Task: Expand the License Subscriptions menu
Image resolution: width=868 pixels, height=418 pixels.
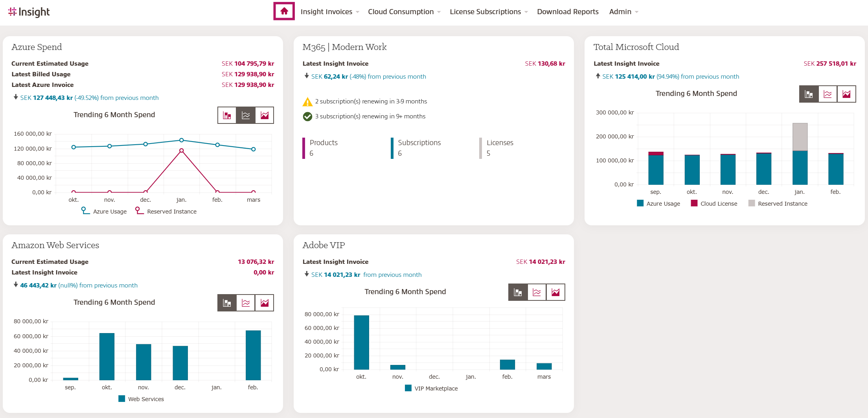Action: pos(488,12)
